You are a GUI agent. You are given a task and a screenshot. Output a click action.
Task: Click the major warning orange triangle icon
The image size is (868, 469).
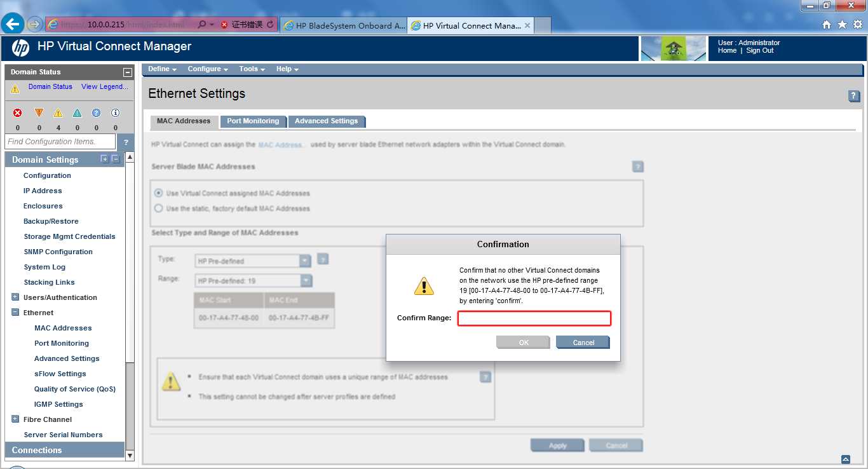[39, 113]
